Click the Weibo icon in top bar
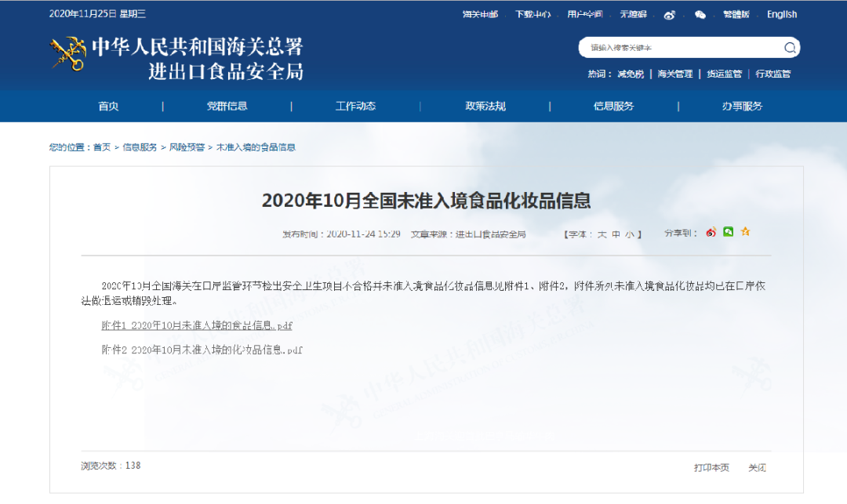The height and width of the screenshot is (504, 847). (669, 15)
